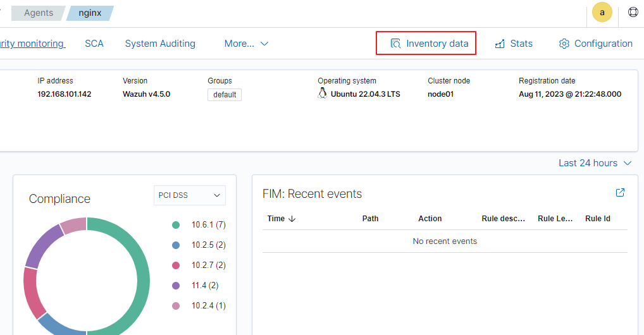The width and height of the screenshot is (644, 335).
Task: Click the Rule Le... column header
Action: click(555, 219)
